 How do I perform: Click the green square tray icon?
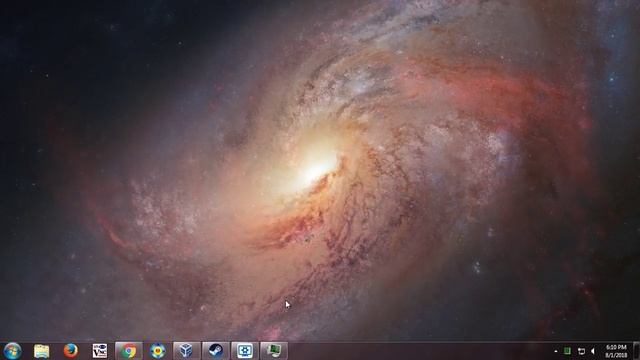(567, 351)
